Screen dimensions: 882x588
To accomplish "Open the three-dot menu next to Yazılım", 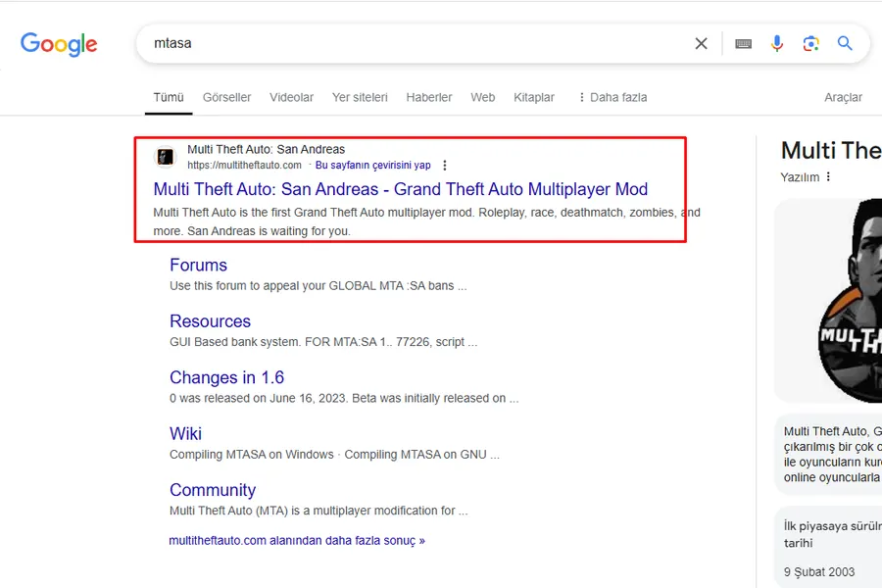I will 828,177.
